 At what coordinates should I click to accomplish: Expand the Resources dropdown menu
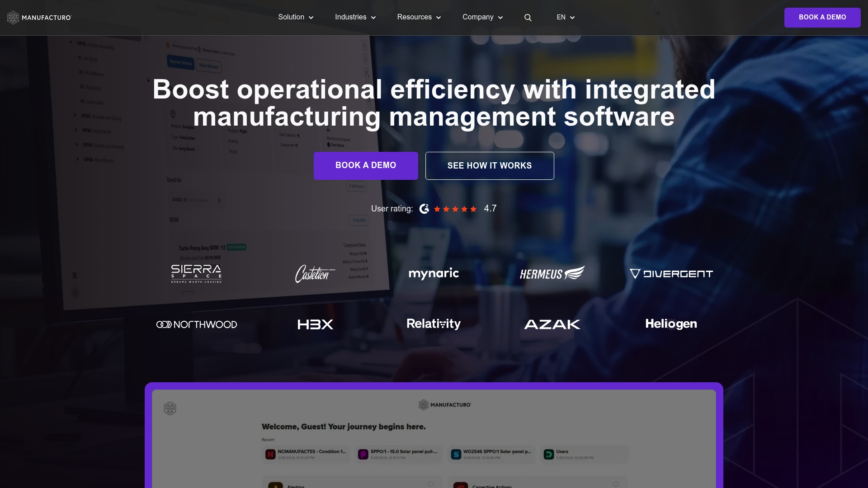[419, 17]
